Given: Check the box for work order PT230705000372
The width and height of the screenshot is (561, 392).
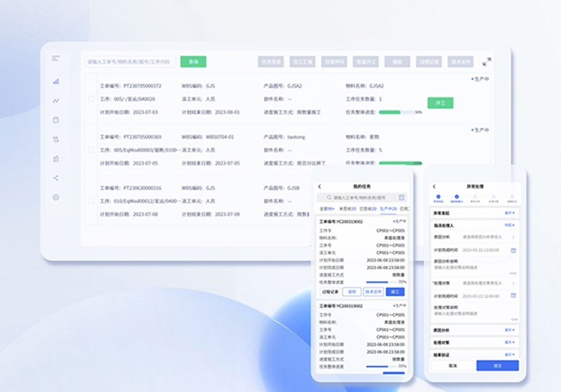Looking at the screenshot, I should click(91, 99).
